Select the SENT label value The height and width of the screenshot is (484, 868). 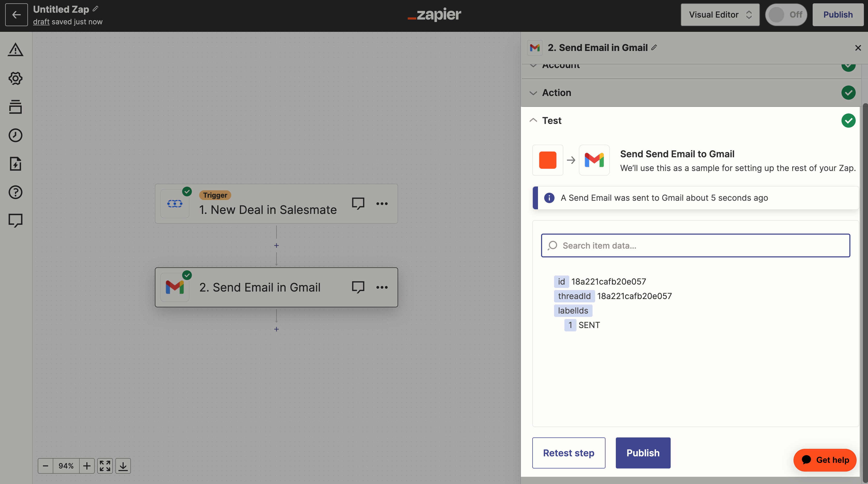pos(589,325)
